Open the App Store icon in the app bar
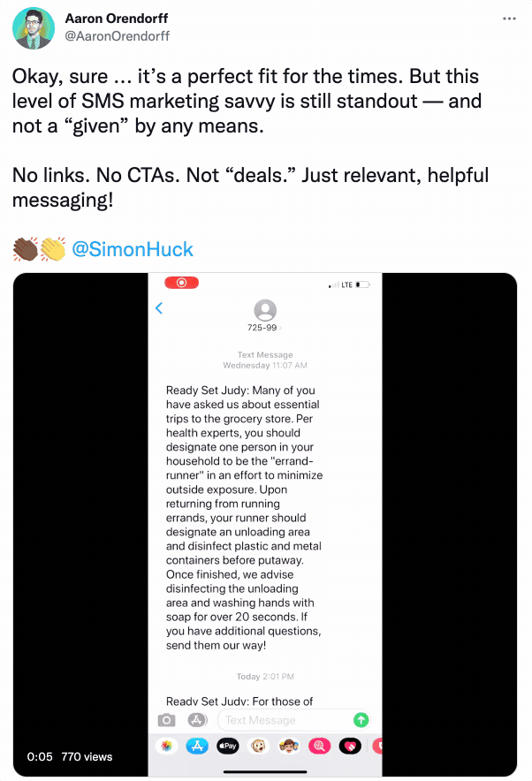532x781 pixels. 197,747
